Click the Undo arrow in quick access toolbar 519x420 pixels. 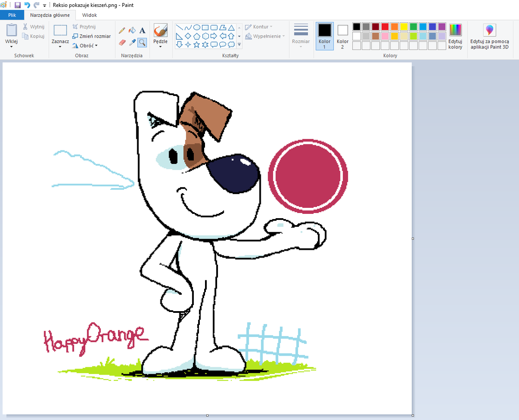click(27, 5)
